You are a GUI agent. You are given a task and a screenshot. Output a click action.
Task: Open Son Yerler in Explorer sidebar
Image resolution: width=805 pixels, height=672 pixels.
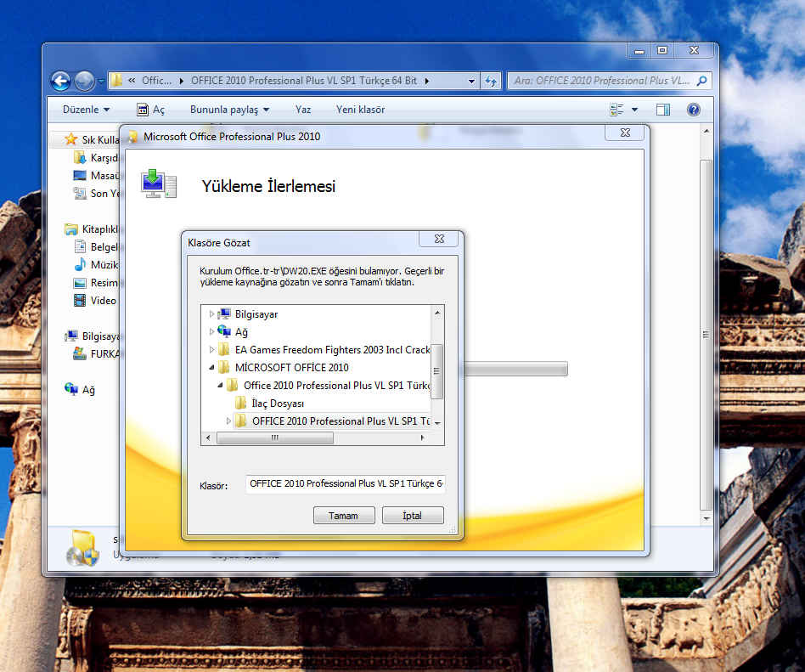(x=96, y=193)
